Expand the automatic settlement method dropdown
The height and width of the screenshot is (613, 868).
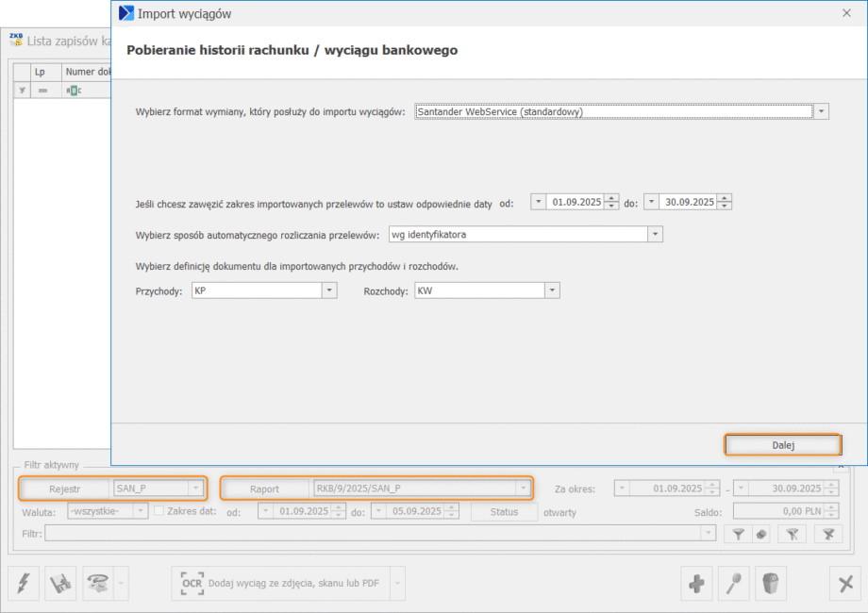(x=656, y=234)
